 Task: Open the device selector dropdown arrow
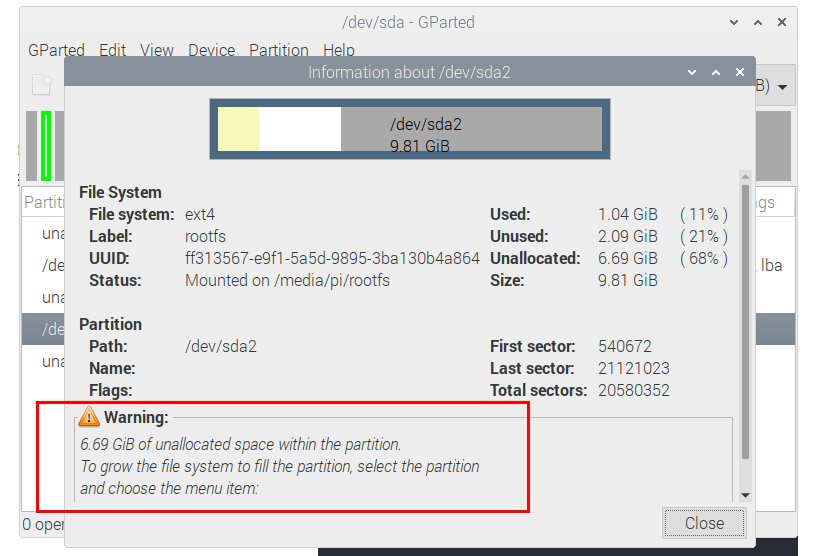coord(782,87)
